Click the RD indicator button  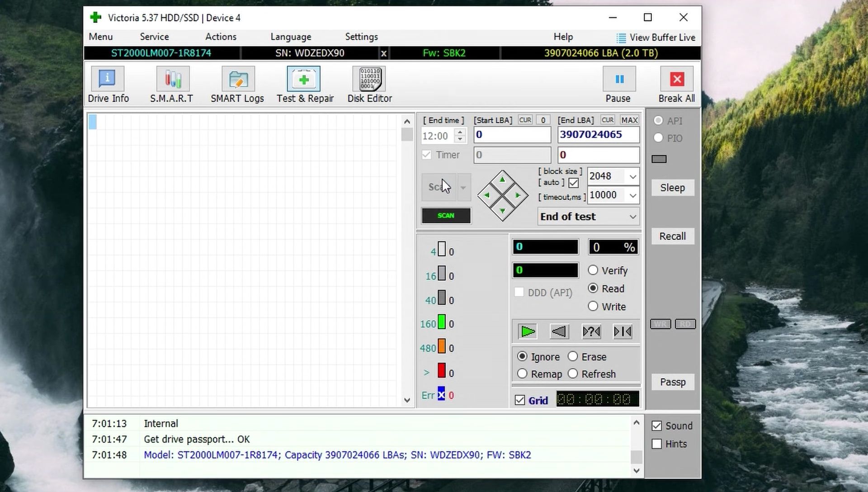(685, 324)
